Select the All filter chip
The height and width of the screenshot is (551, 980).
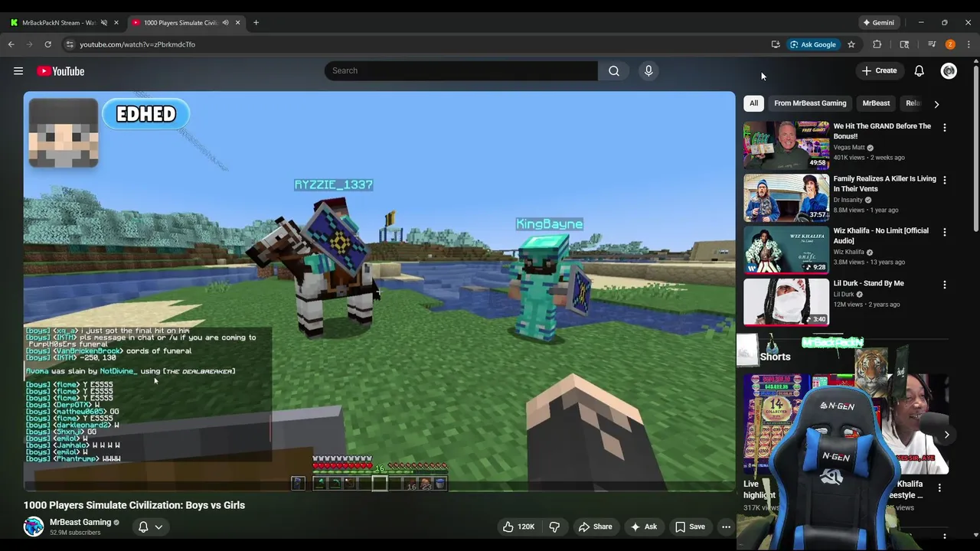click(753, 103)
